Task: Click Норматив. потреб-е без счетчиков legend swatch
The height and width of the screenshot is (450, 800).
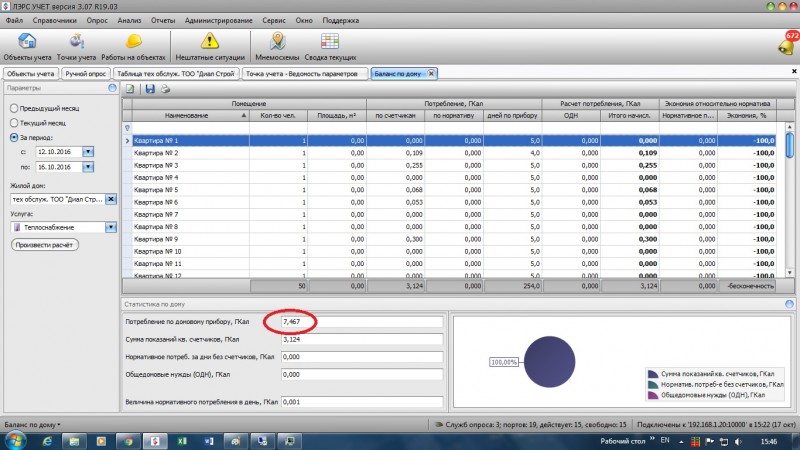Action: [653, 384]
